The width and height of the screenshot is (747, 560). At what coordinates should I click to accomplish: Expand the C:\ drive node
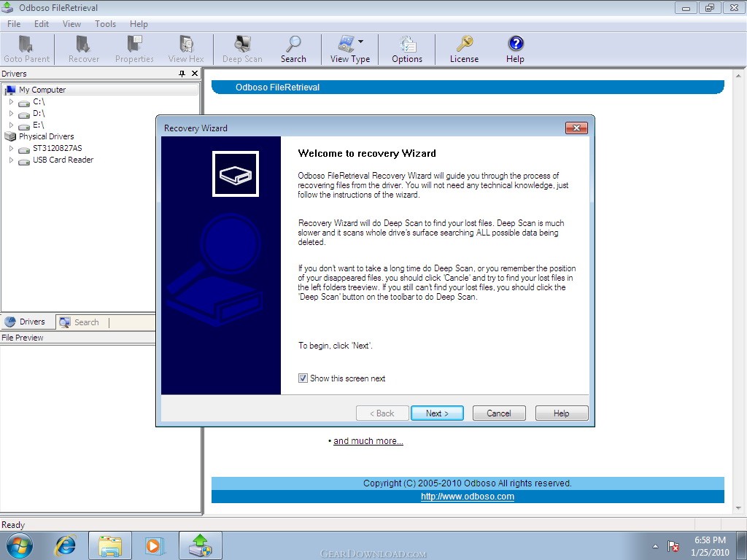click(x=12, y=101)
